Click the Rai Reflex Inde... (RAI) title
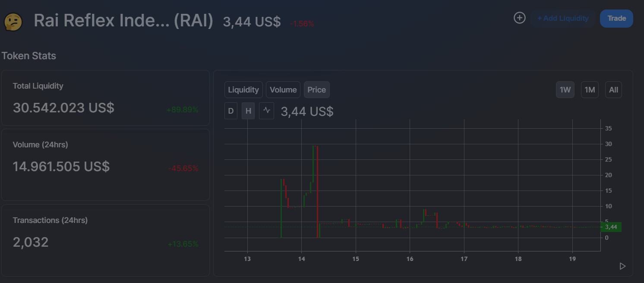 [123, 21]
